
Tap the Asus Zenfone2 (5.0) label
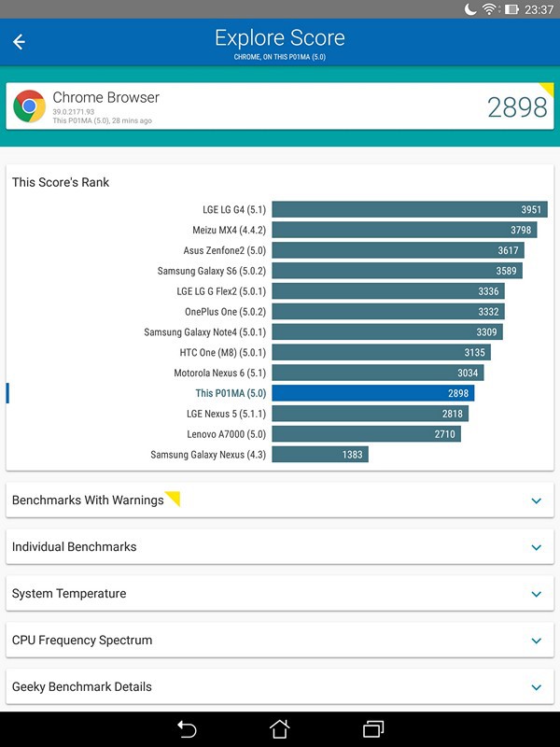tap(224, 250)
